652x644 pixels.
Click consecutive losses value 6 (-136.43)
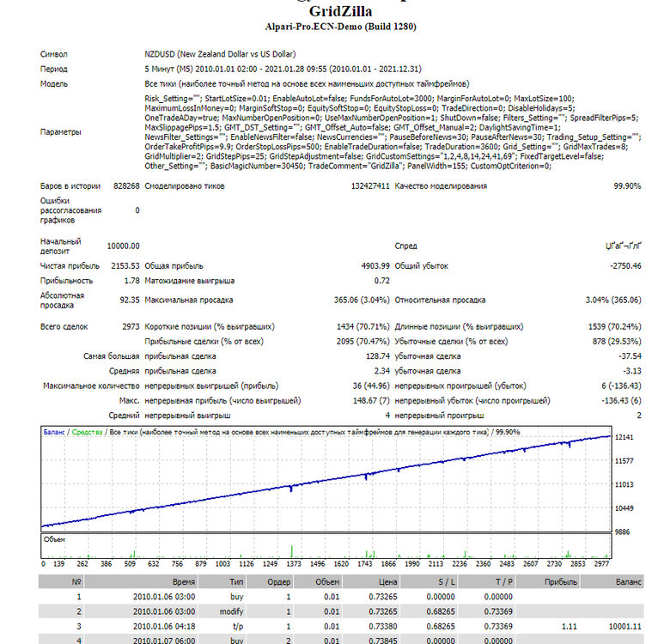pyautogui.click(x=621, y=386)
